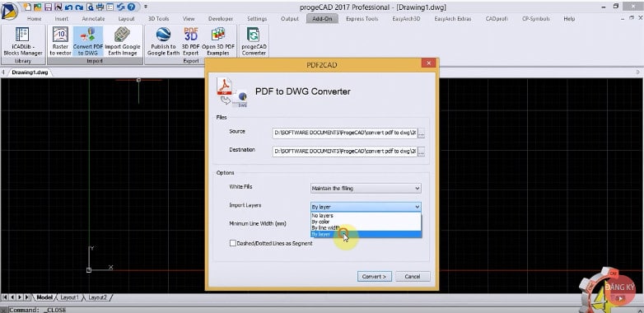Click the Save quick-access icon
This screenshot has height=313, width=644.
point(48,7)
